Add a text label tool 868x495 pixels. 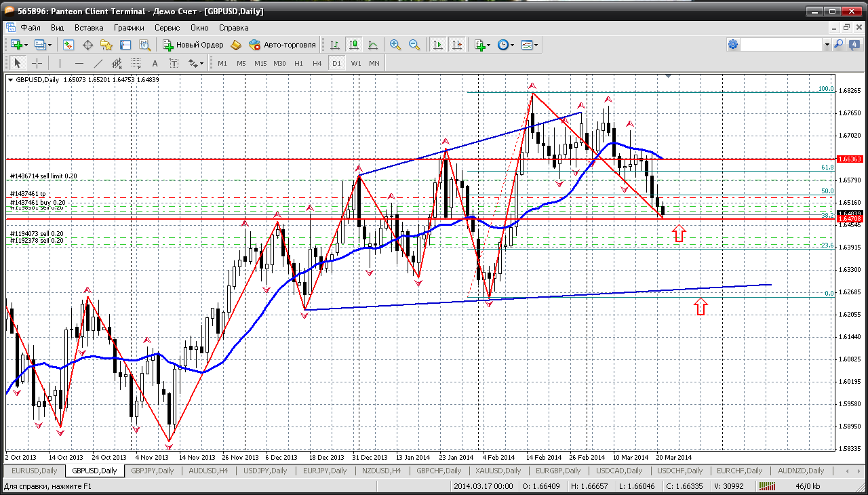point(155,63)
